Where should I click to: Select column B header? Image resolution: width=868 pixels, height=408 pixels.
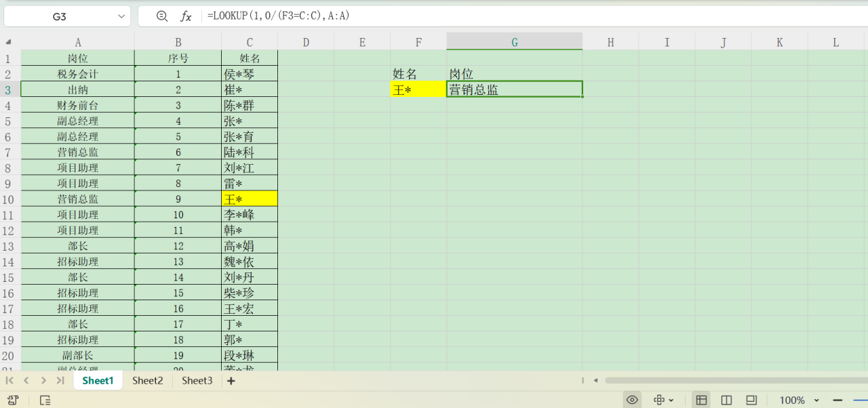pos(178,42)
